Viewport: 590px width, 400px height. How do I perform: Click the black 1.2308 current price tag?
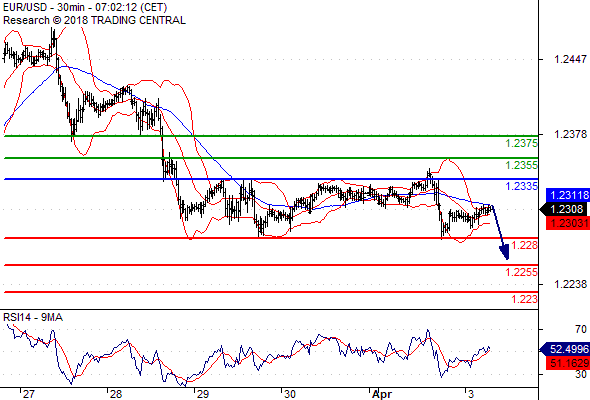pos(564,209)
